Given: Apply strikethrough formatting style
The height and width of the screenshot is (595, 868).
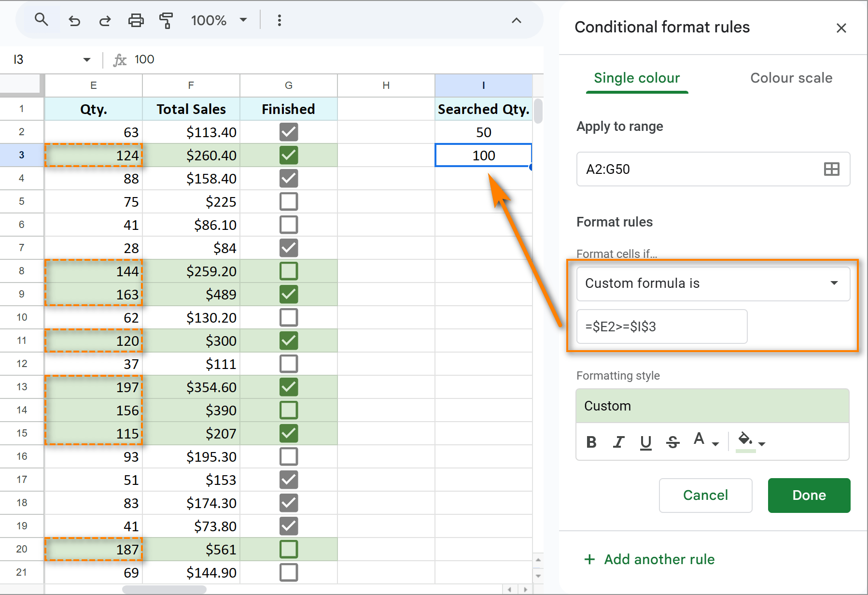Looking at the screenshot, I should click(673, 441).
